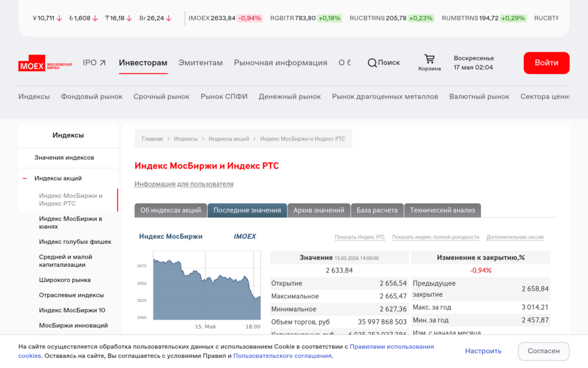Image resolution: width=588 pixels, height=368 pixels.
Task: Click the search magnifier Поиск
Action: pos(384,63)
